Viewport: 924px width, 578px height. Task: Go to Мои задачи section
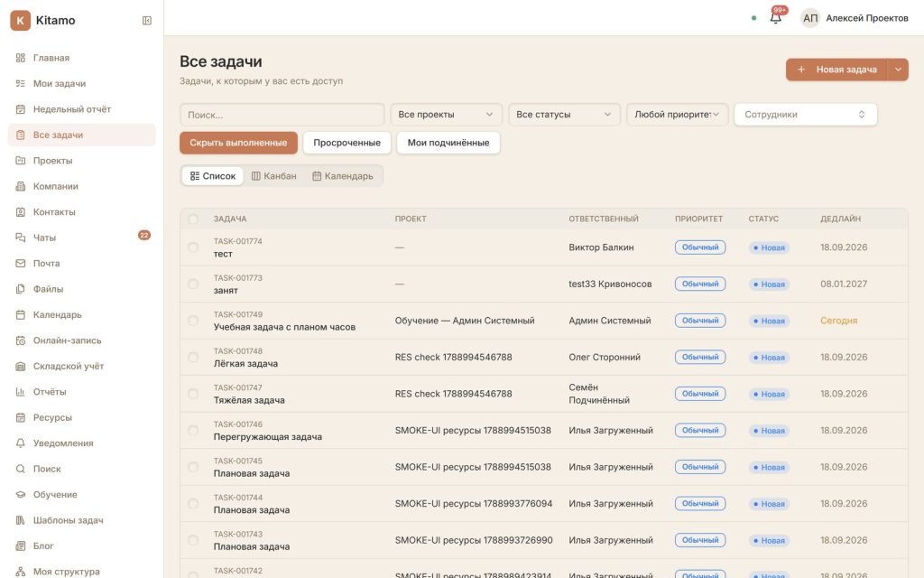tap(81, 84)
